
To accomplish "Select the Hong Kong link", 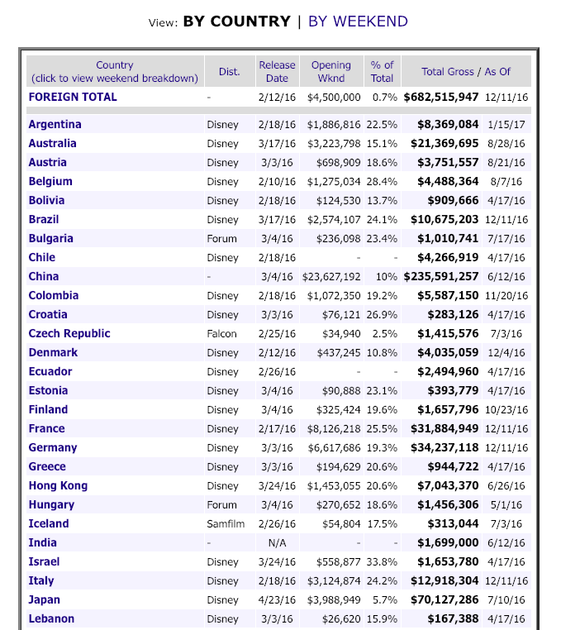I will [58, 486].
